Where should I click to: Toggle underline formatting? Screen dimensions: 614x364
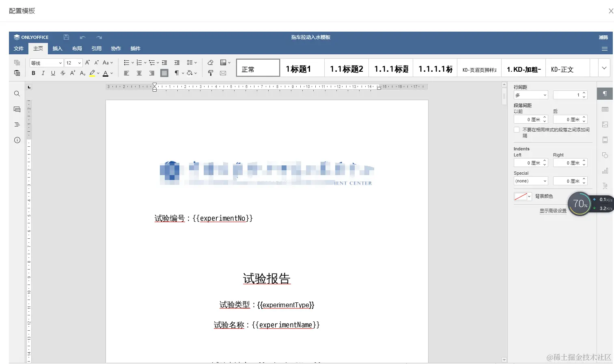(x=53, y=73)
